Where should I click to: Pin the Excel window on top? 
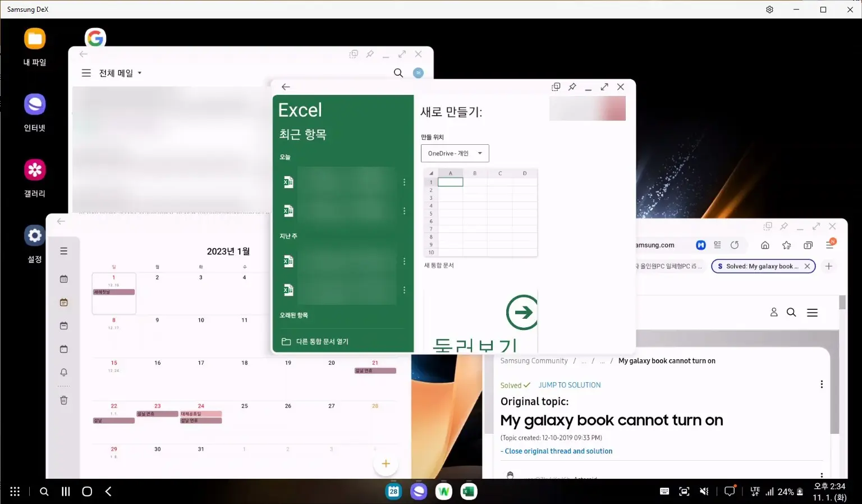572,87
